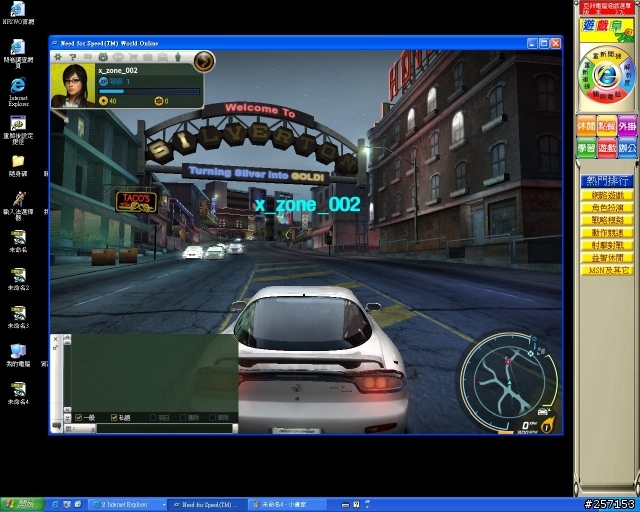This screenshot has height=512, width=640.
Task: Toggle the 一般 chat channel checkbox
Action: coord(78,417)
